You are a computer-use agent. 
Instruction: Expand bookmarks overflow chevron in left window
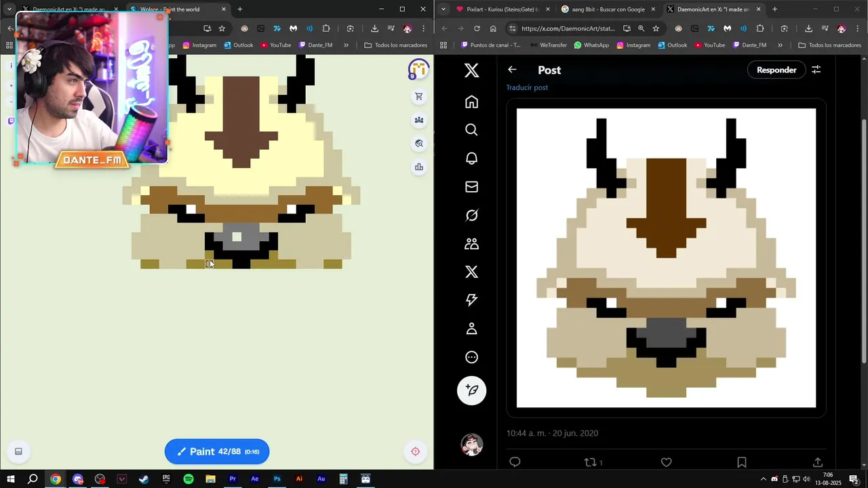[346, 45]
